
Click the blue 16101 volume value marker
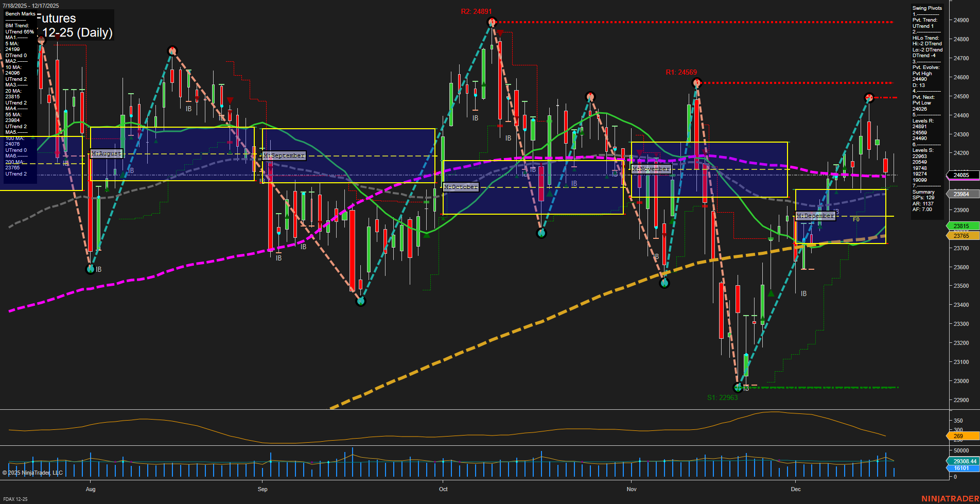(x=960, y=468)
